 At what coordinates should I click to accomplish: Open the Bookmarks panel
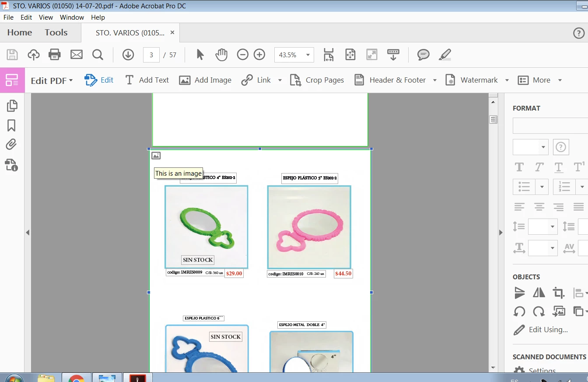coord(11,125)
